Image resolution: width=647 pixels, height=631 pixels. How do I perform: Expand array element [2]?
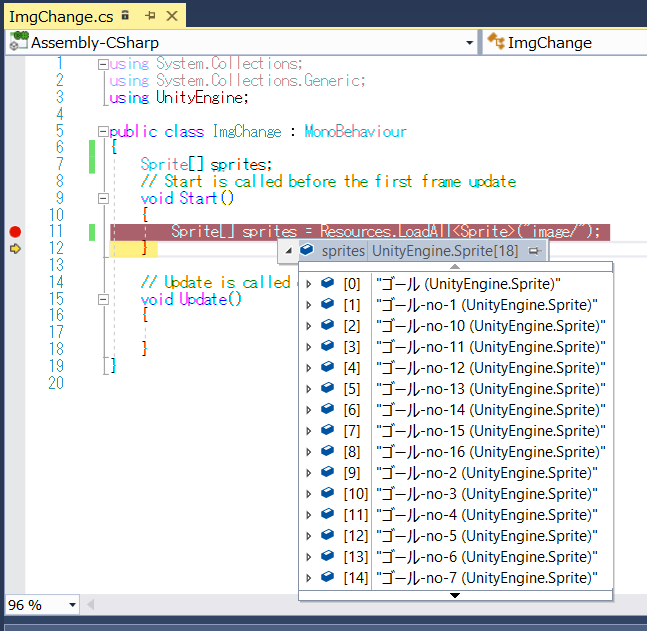tap(308, 326)
